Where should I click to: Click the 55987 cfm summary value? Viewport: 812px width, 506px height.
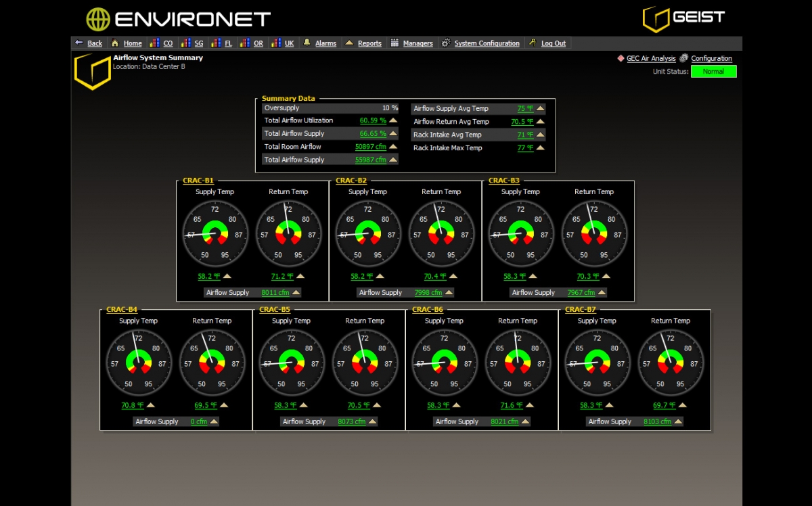pyautogui.click(x=371, y=160)
